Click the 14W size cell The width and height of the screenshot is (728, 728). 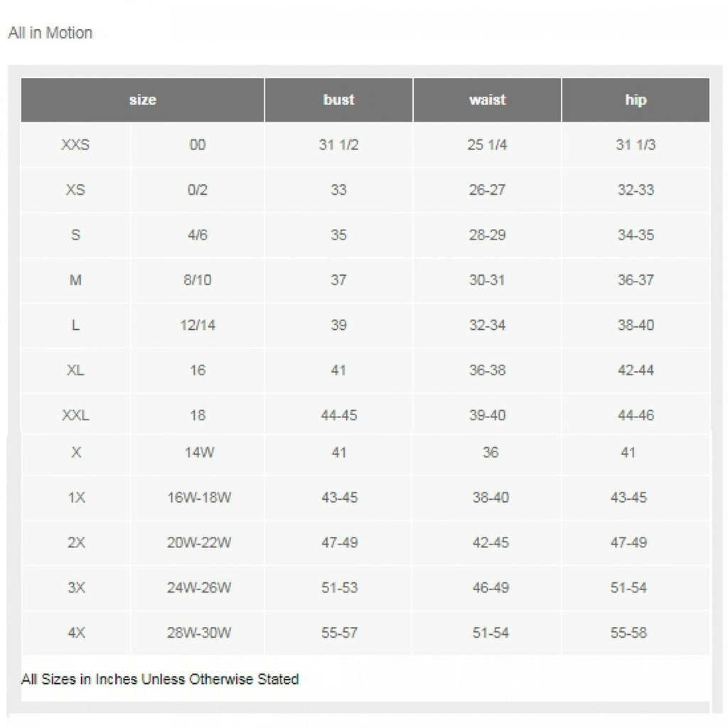pyautogui.click(x=198, y=452)
